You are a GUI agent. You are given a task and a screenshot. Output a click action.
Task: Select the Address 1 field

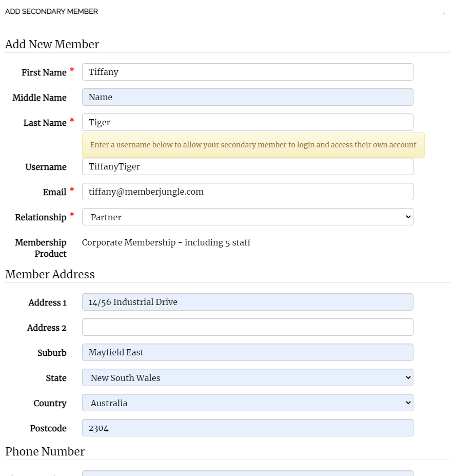pyautogui.click(x=247, y=302)
